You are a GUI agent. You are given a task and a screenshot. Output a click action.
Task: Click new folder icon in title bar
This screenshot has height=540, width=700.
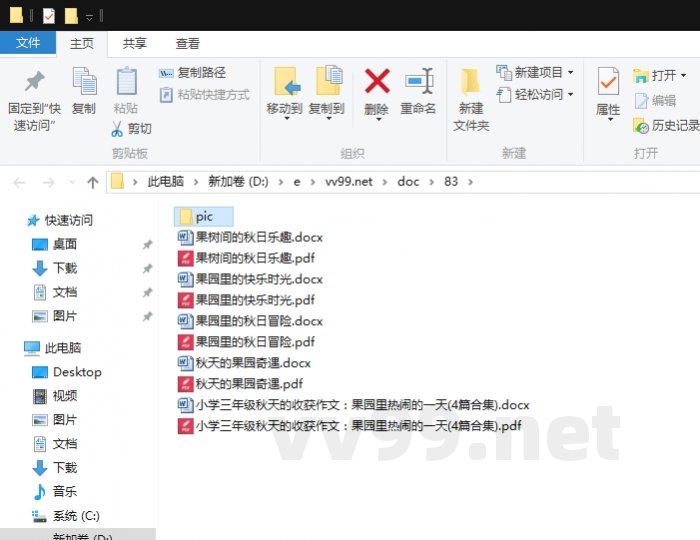pos(71,16)
